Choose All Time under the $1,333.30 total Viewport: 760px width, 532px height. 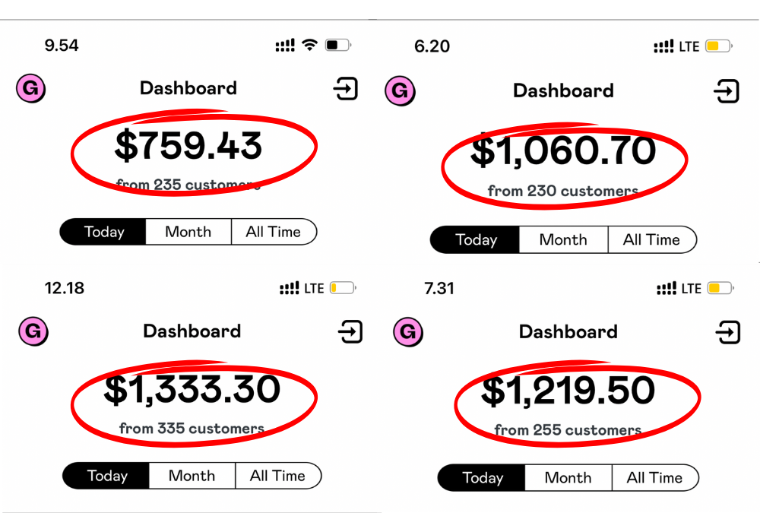click(277, 476)
